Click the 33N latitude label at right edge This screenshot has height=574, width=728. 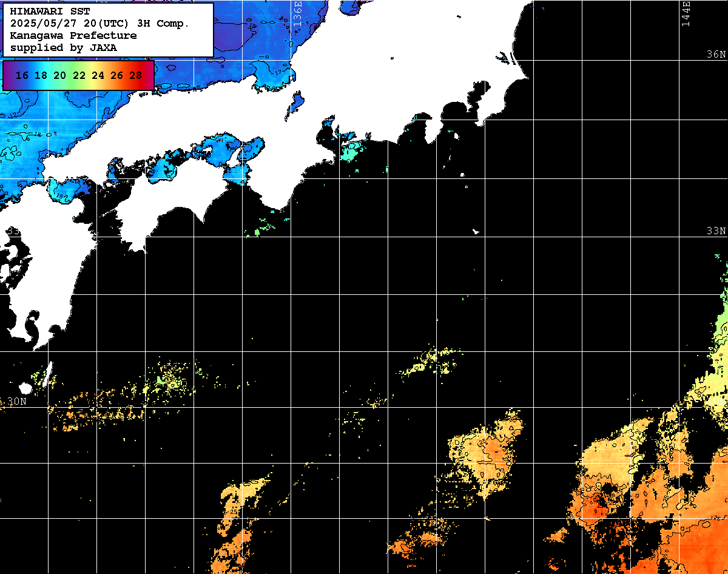pos(716,231)
